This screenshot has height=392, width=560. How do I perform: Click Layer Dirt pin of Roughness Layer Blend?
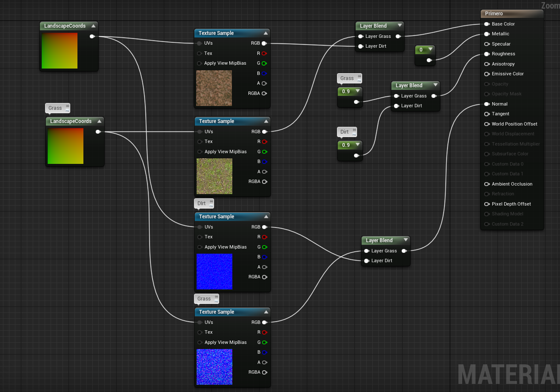(x=396, y=106)
